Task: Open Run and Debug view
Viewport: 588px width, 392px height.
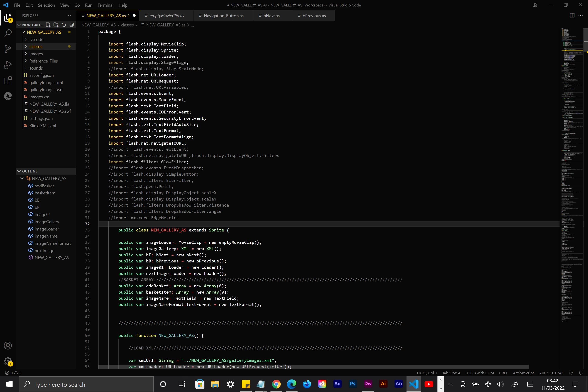Action: click(8, 65)
